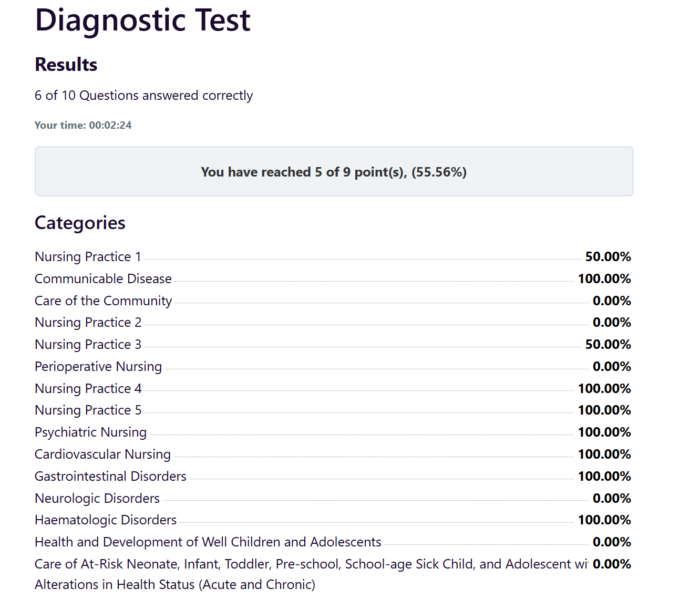
Task: Click the Diagnostic Test heading
Action: click(142, 20)
